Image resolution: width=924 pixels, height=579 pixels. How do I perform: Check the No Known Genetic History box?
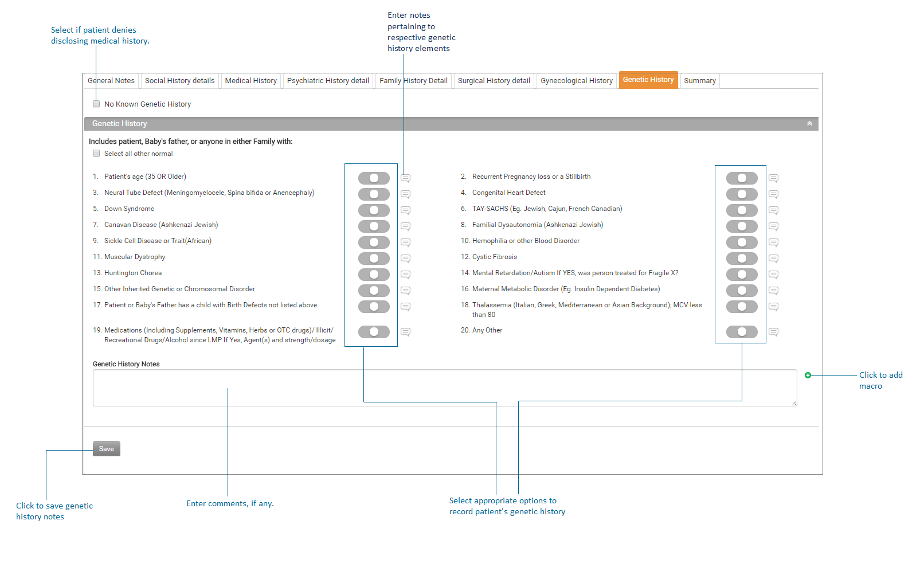(x=96, y=104)
